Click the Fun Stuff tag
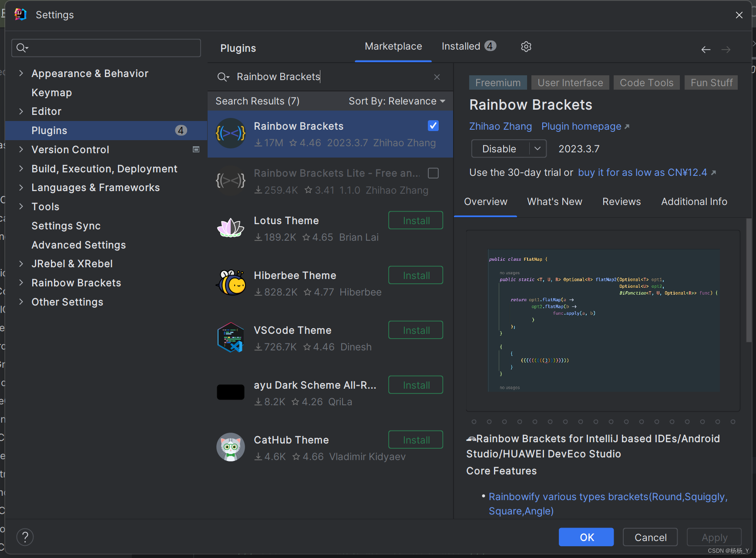The width and height of the screenshot is (756, 558). tap(711, 83)
